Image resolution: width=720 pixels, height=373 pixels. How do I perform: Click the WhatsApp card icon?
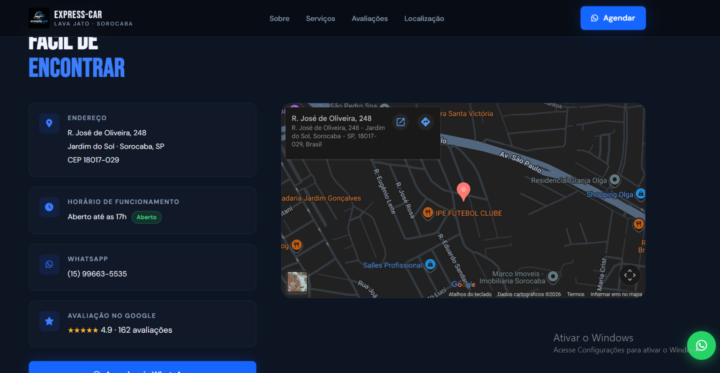click(49, 264)
